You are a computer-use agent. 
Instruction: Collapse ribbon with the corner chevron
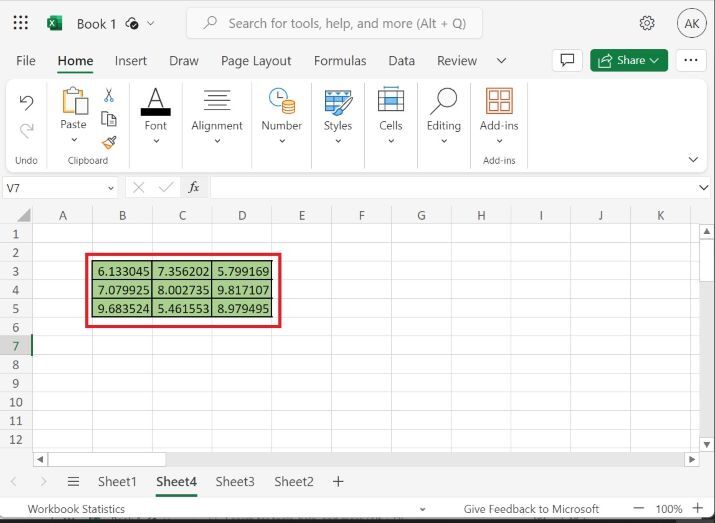click(693, 160)
